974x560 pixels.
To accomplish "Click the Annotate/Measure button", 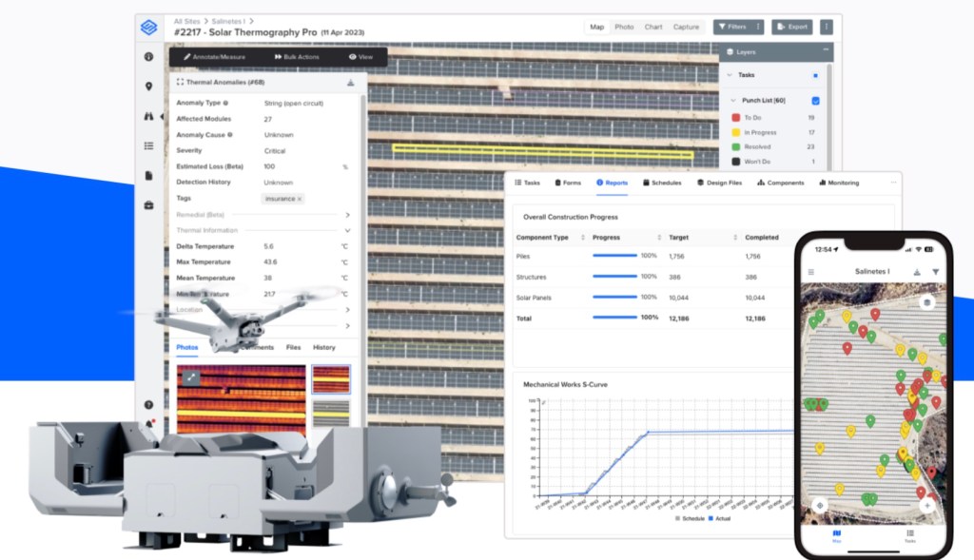I will click(x=214, y=57).
